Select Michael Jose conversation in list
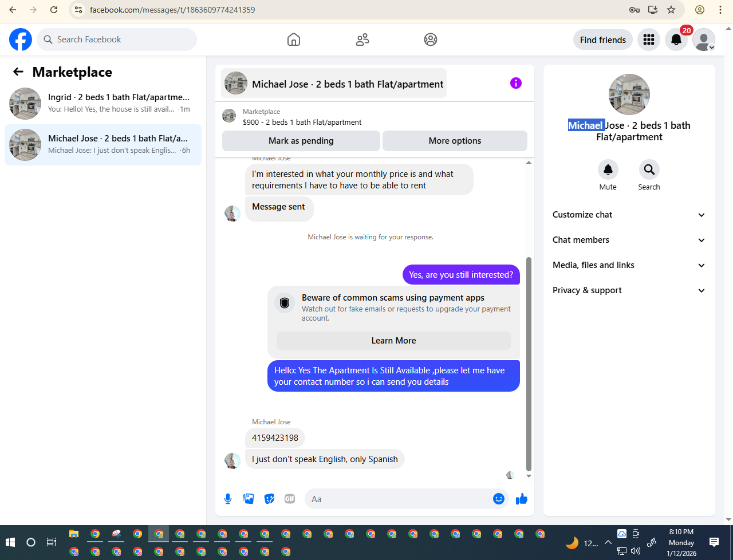733x560 pixels. (x=103, y=145)
